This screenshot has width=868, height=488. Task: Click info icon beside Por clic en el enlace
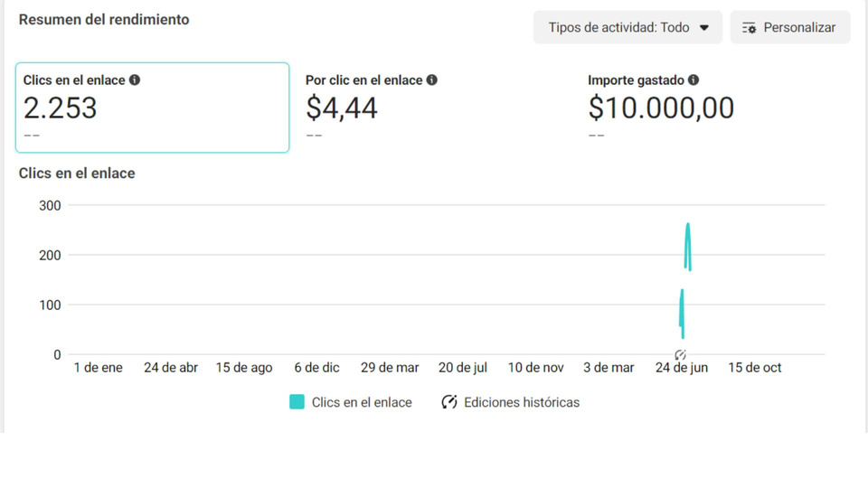[x=432, y=80]
